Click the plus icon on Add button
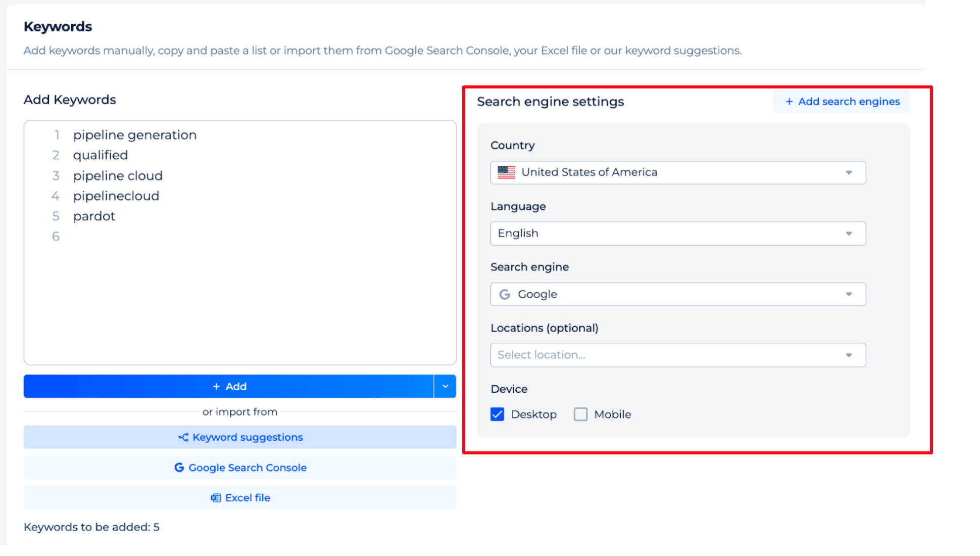The image size is (980, 556). [215, 386]
